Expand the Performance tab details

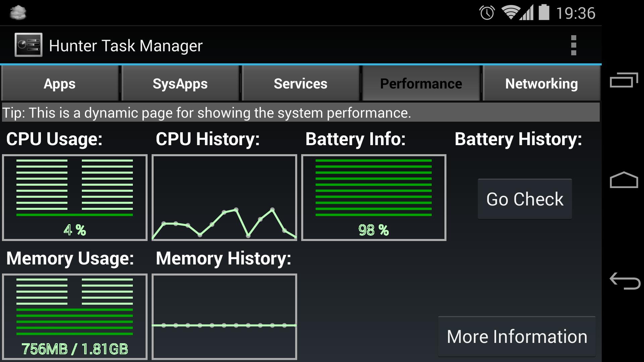421,83
